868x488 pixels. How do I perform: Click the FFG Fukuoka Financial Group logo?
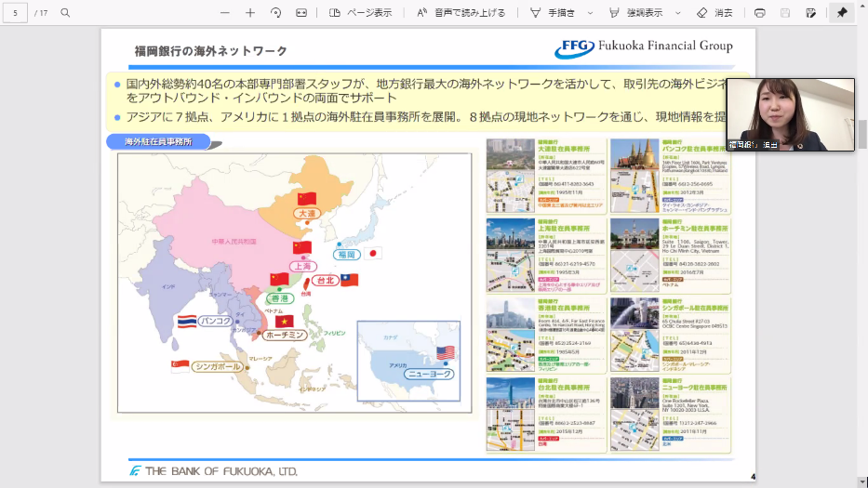click(x=644, y=48)
